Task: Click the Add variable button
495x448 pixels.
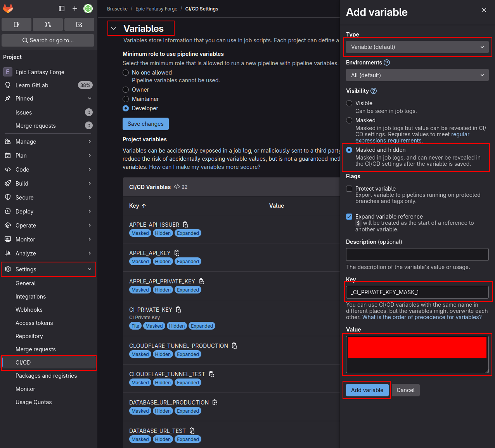Action: 367,390
